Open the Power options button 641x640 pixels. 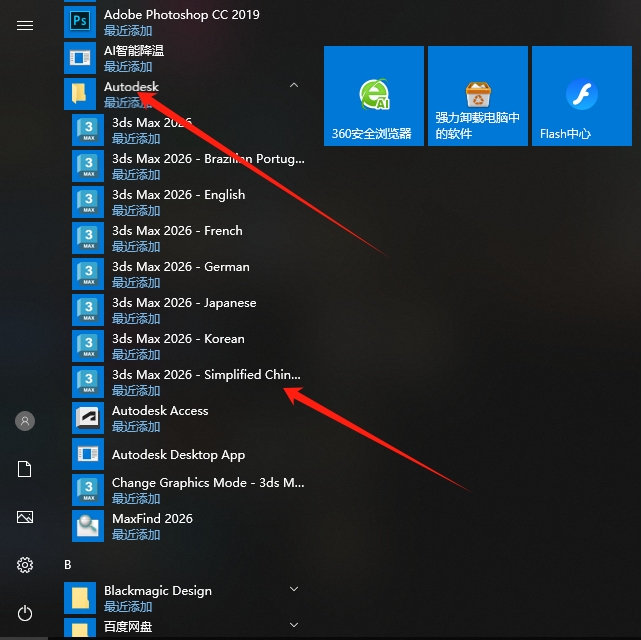pos(25,613)
